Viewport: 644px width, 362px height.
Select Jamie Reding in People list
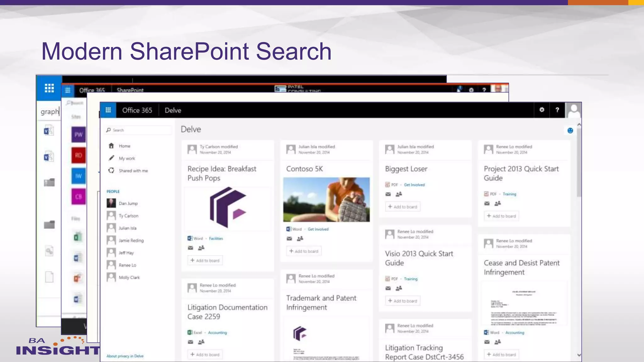coord(131,240)
